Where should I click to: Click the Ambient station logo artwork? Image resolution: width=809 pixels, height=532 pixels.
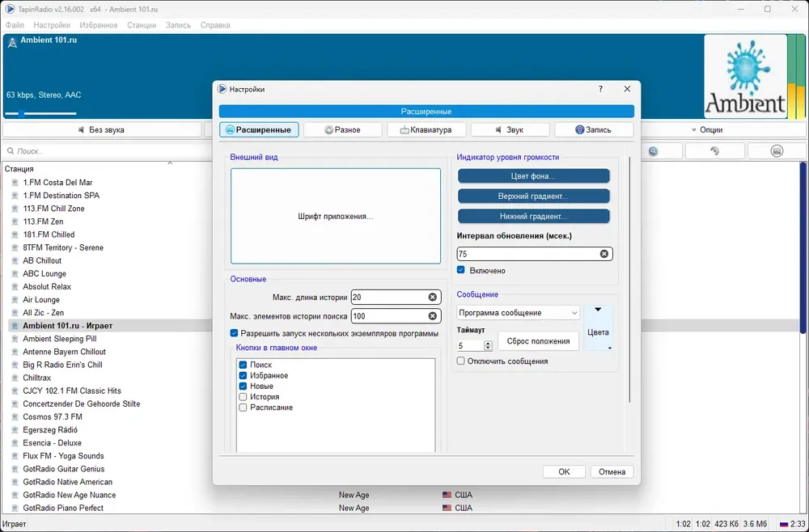coord(745,76)
